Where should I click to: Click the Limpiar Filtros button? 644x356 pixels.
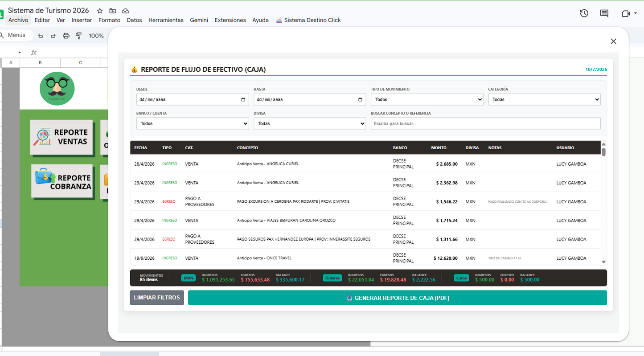[x=157, y=298]
